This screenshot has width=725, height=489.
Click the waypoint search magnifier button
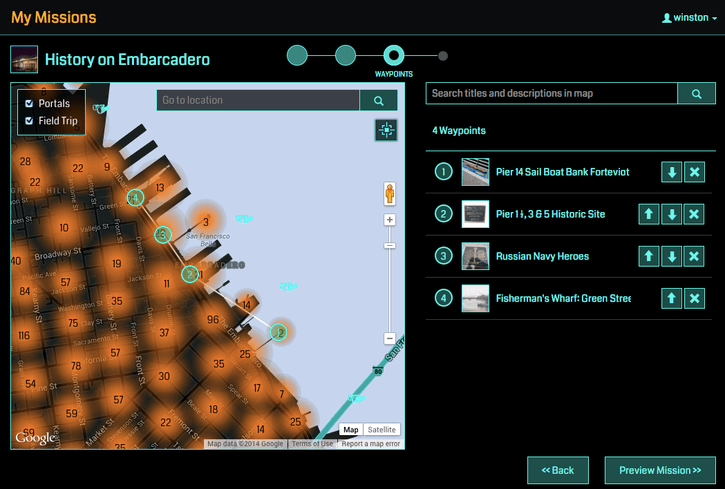(696, 93)
